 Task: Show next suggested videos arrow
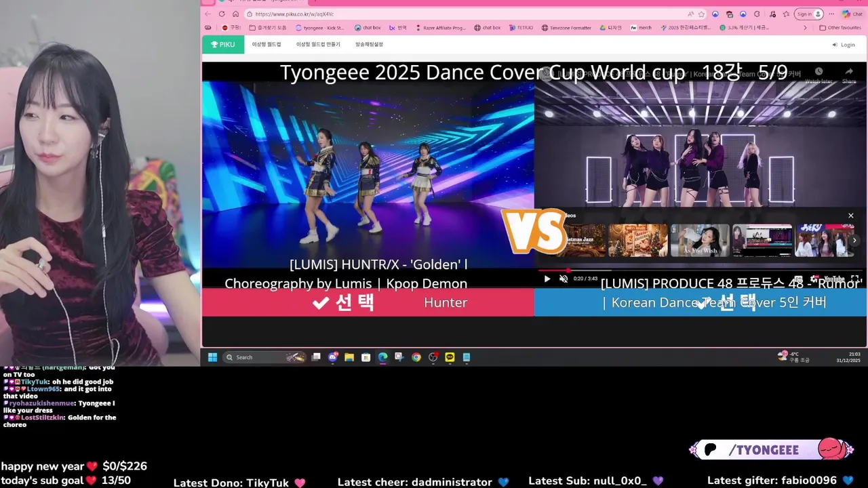point(854,240)
